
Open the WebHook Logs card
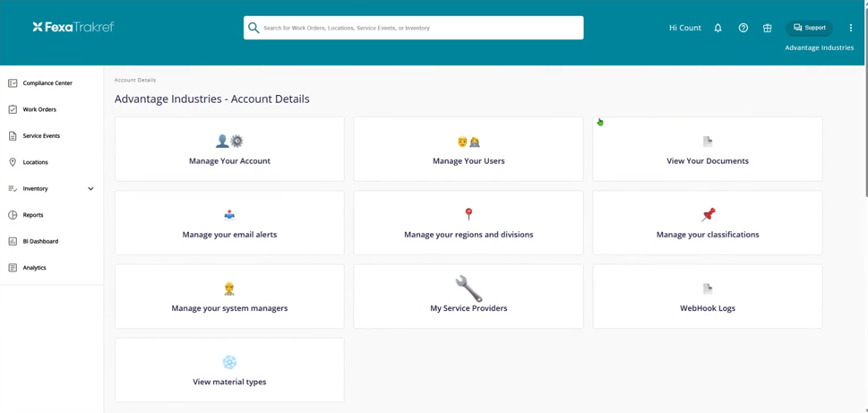point(708,297)
